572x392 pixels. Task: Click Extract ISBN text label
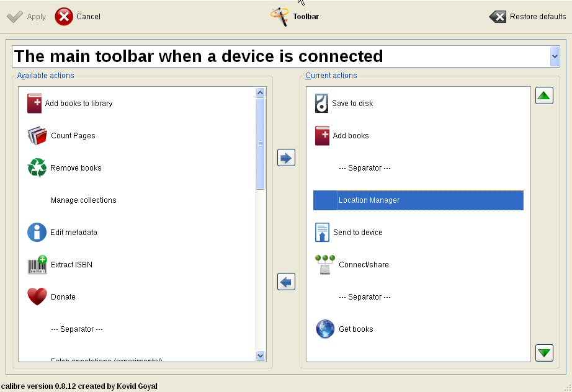click(71, 265)
